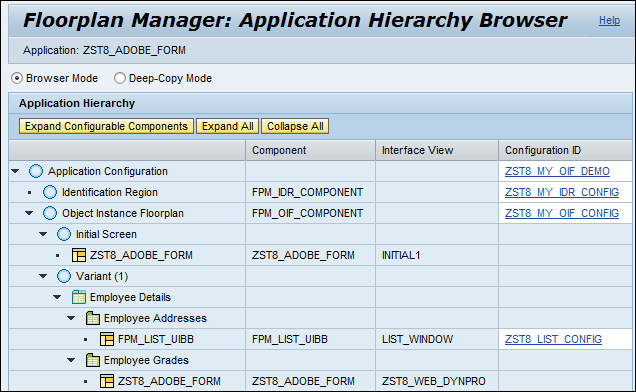Click the Employee Grades folder icon
This screenshot has width=636, height=392.
click(x=92, y=360)
